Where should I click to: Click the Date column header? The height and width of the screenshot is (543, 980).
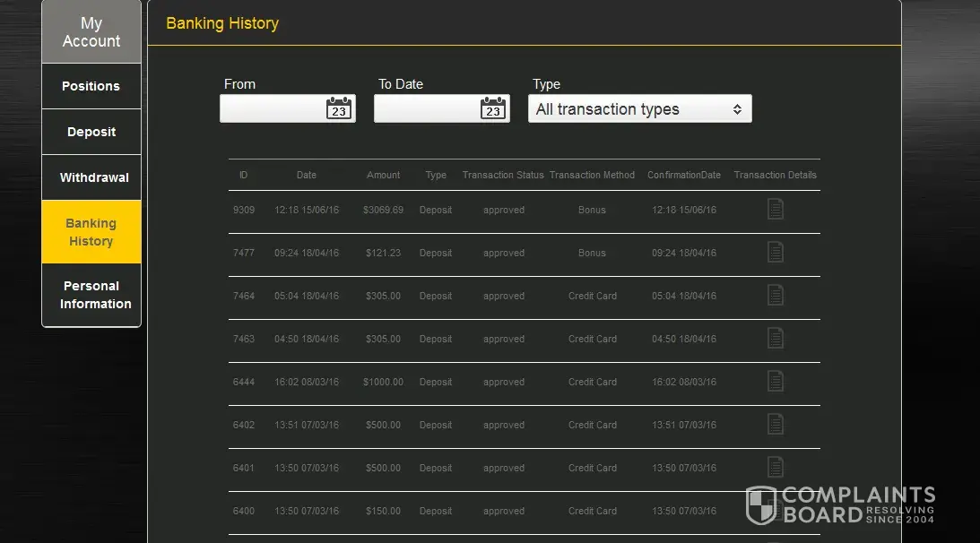pyautogui.click(x=306, y=175)
